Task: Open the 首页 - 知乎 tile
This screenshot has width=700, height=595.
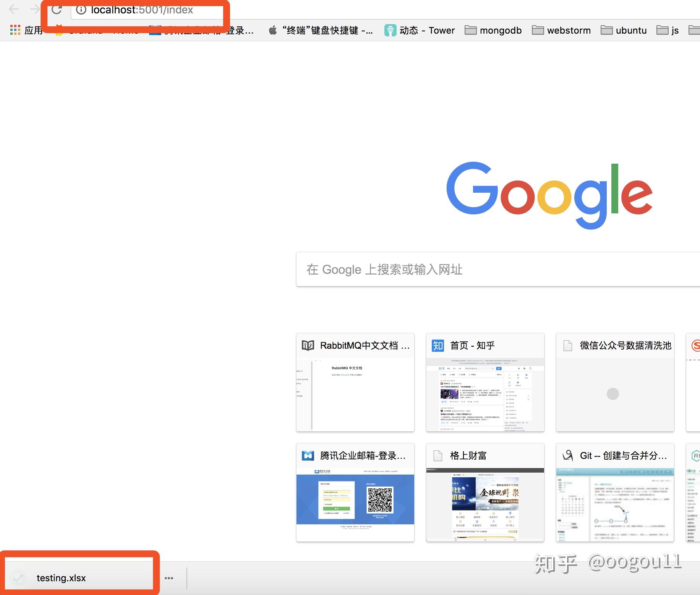Action: [x=485, y=382]
